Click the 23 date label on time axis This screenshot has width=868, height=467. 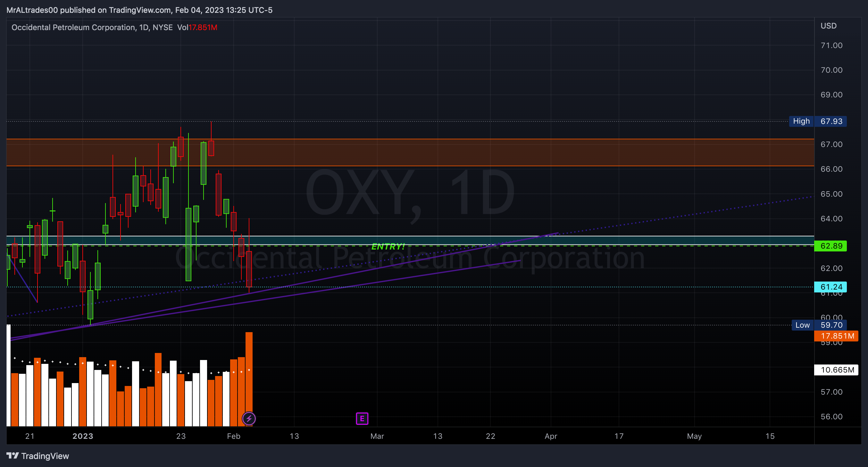[180, 436]
